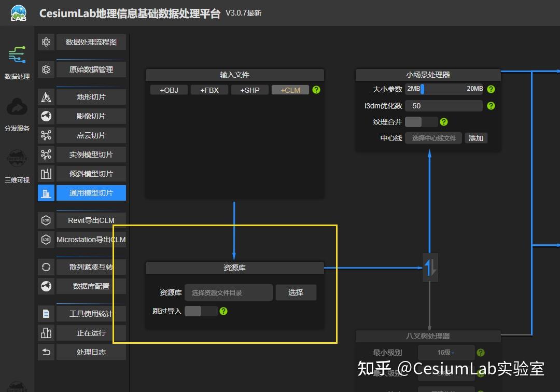Open the 数据处理流程图 gear icon

click(46, 41)
